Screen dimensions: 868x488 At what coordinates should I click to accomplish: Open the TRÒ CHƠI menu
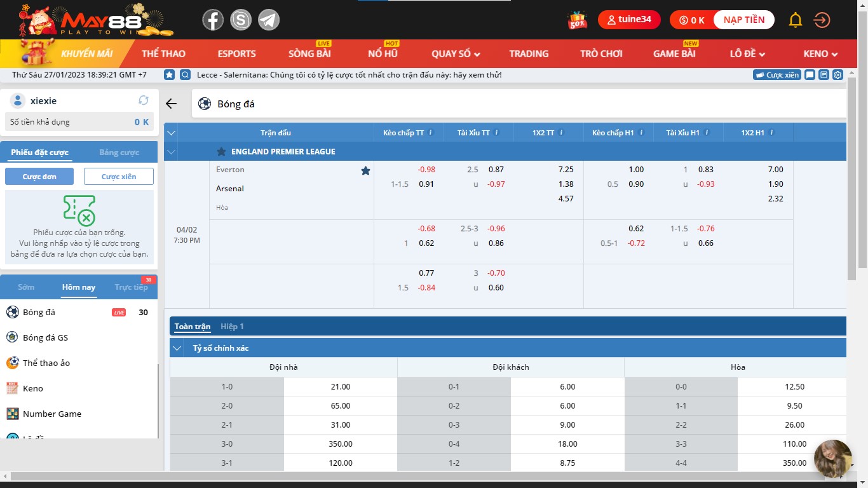click(601, 54)
